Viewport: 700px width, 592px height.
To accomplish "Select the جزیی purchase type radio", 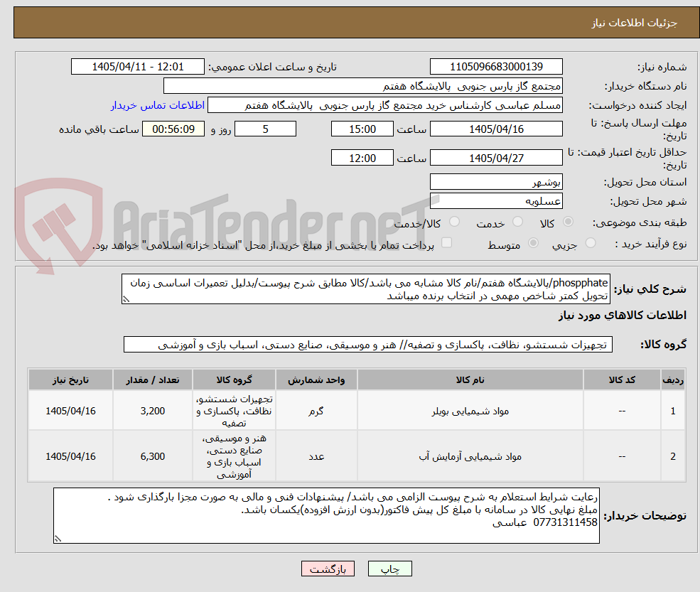I will tap(590, 243).
